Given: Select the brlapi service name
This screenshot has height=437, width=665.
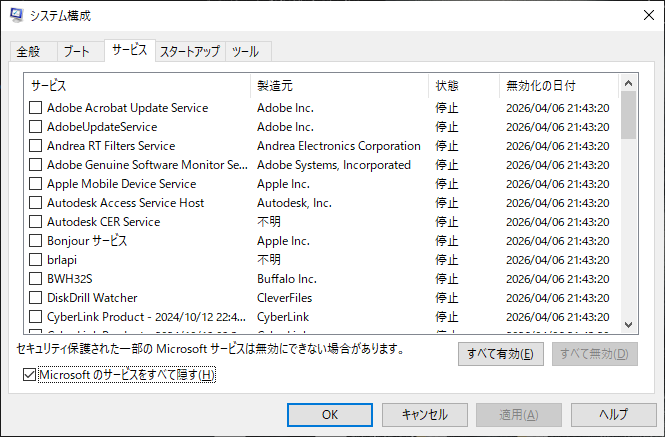Looking at the screenshot, I should click(x=62, y=260).
